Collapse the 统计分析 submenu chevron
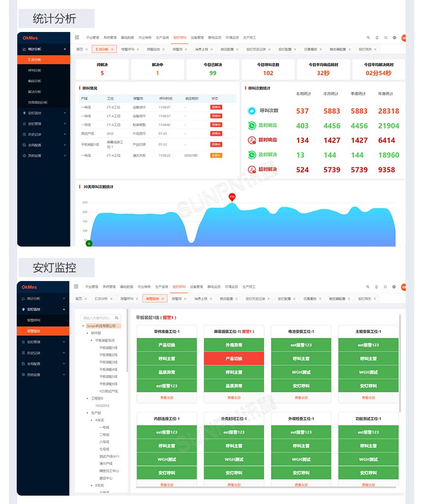 (x=65, y=49)
